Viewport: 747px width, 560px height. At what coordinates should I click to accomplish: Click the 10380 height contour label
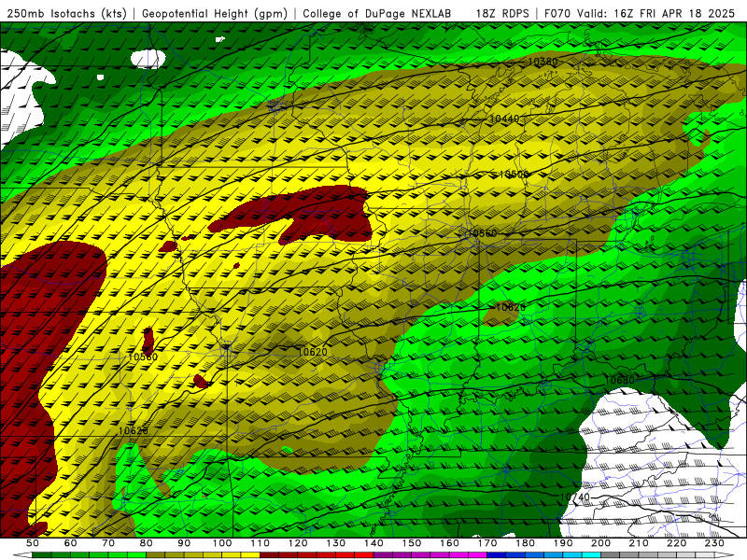click(x=543, y=62)
